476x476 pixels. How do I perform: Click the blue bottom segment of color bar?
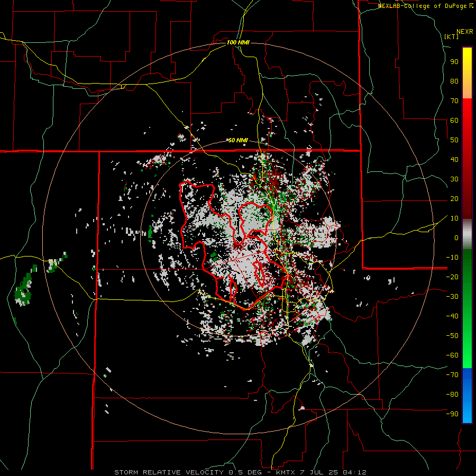pyautogui.click(x=467, y=396)
